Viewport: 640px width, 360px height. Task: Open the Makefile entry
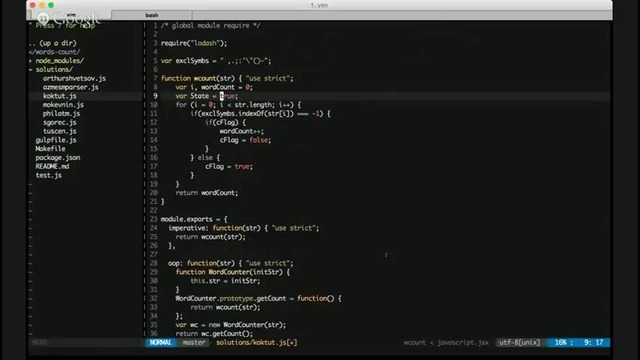click(x=50, y=149)
